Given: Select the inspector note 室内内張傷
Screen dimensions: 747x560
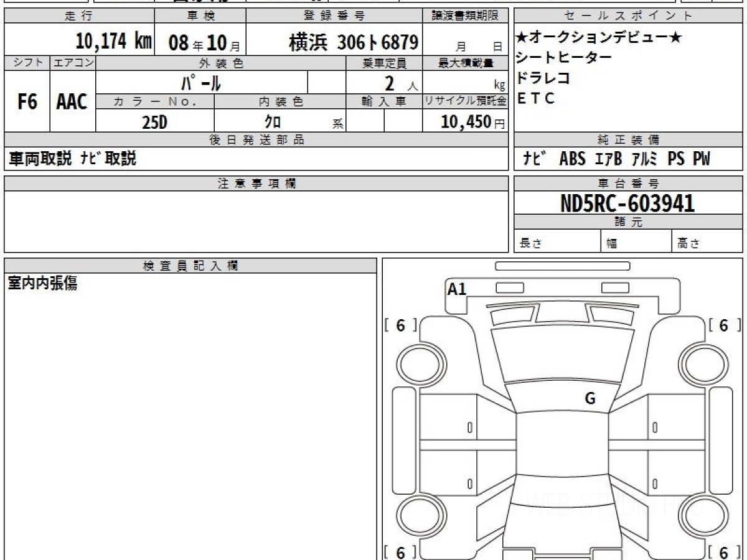Looking at the screenshot, I should (x=42, y=284).
